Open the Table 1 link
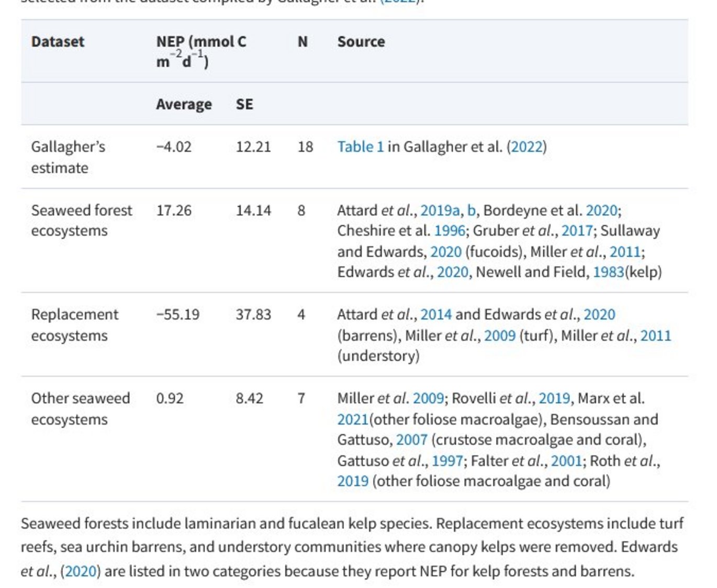 click(360, 147)
